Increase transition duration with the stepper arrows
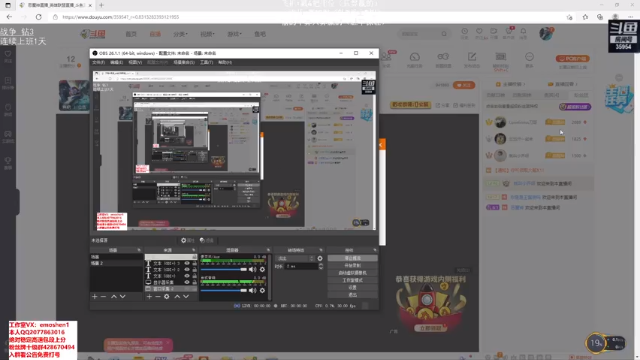This screenshot has width=640, height=360. 321,264
